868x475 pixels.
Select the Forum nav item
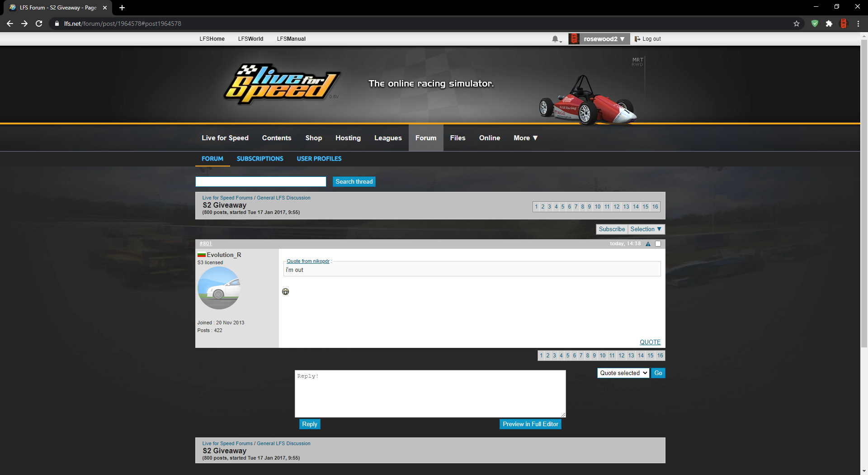(426, 138)
